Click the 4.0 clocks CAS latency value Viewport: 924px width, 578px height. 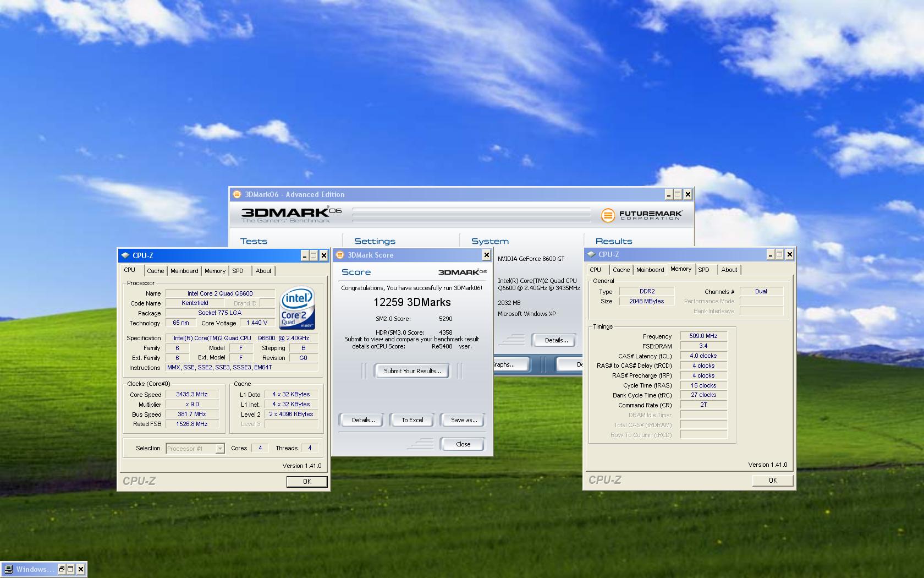point(703,356)
